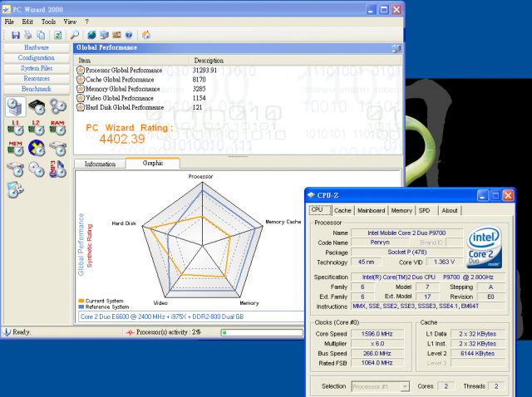Viewport: 532px width, 397px height.
Task: Click the System Files sidebar button
Action: (37, 68)
